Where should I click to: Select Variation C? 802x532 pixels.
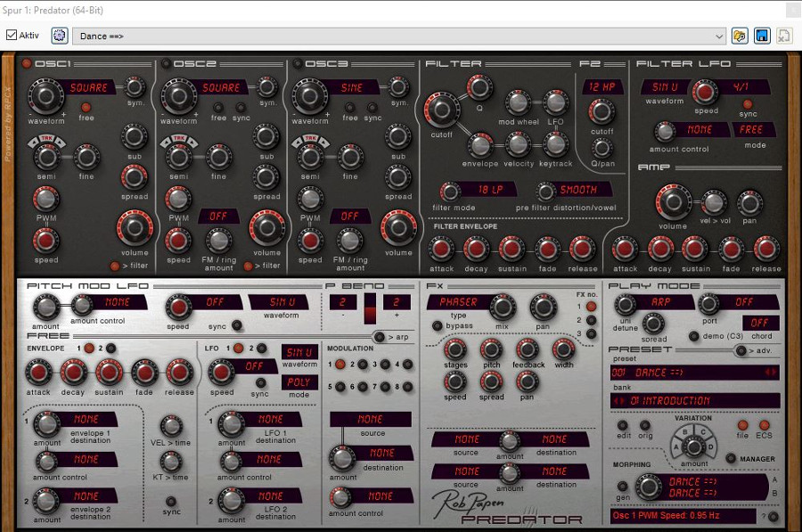tap(703, 432)
